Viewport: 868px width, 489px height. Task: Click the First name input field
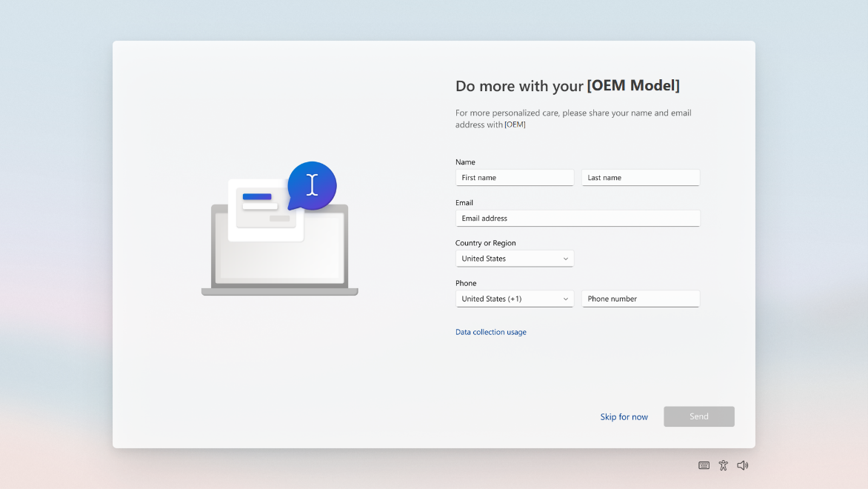point(514,177)
